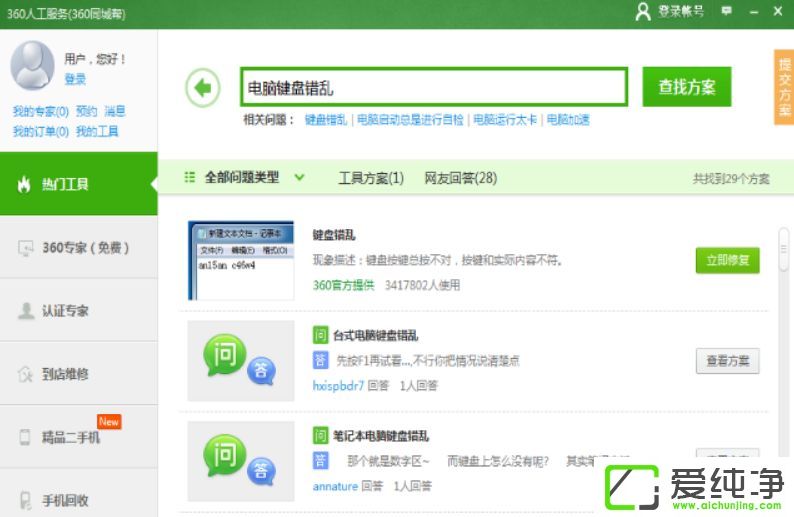Screen dimensions: 794x517
Task: Click the monitor icon beside 360专家
Action: point(25,248)
